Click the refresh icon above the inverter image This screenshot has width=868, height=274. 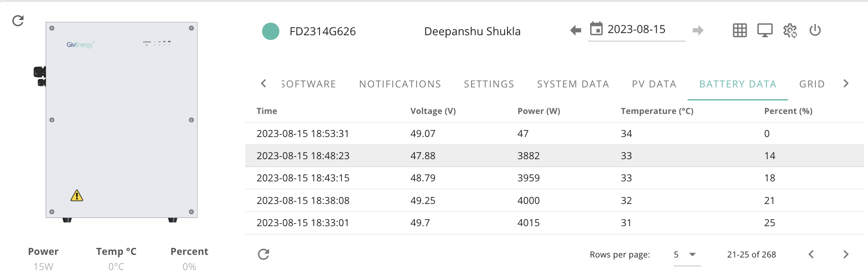click(18, 20)
